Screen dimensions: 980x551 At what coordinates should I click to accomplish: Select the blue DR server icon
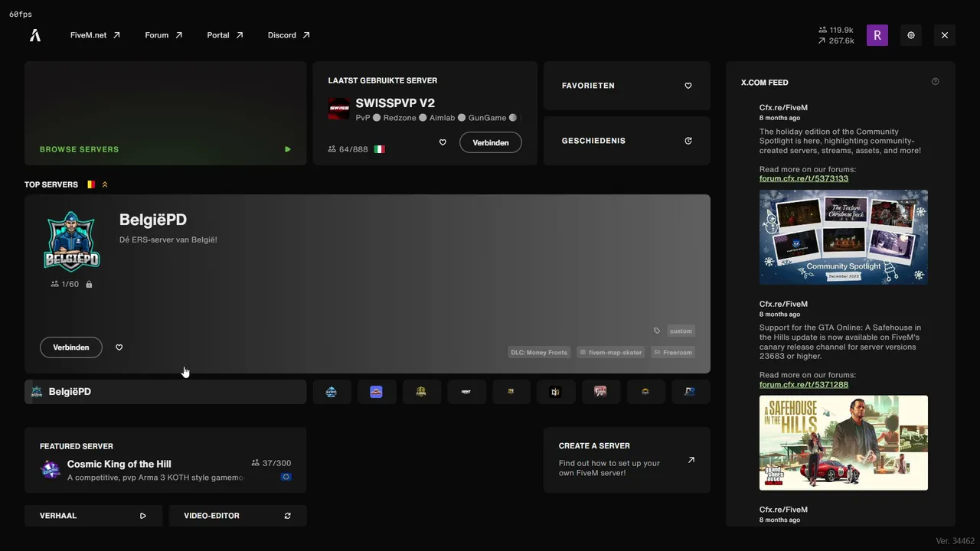(690, 392)
